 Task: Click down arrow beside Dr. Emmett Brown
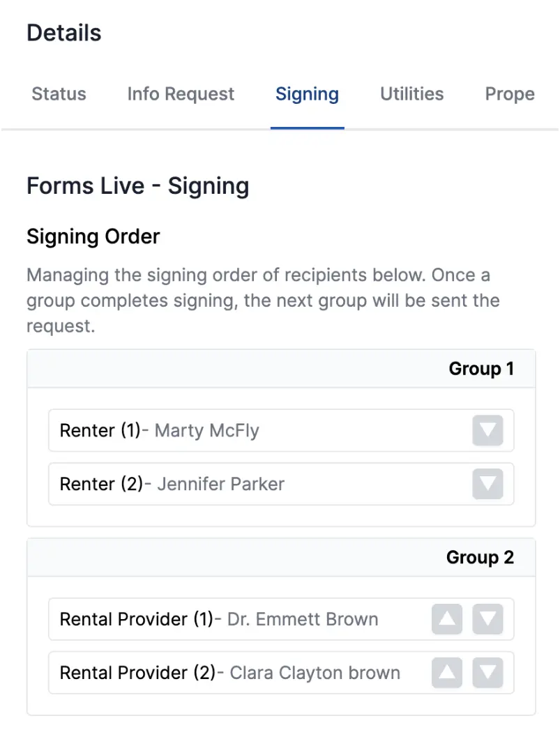tap(488, 619)
